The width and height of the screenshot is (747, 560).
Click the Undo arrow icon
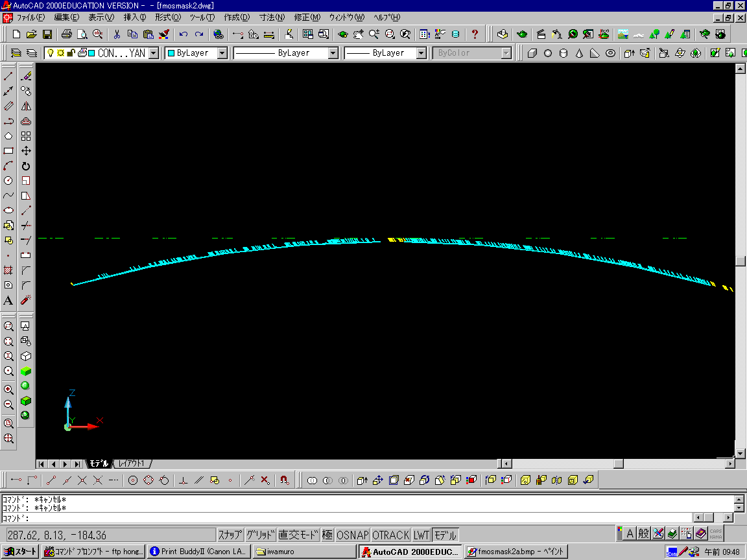coord(184,34)
